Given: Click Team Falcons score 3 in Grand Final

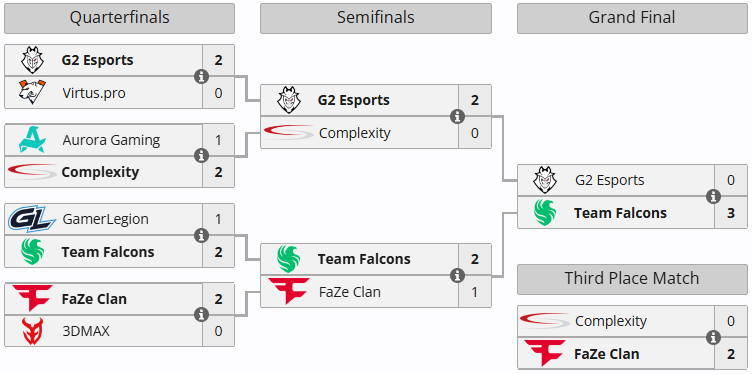Looking at the screenshot, I should point(730,213).
